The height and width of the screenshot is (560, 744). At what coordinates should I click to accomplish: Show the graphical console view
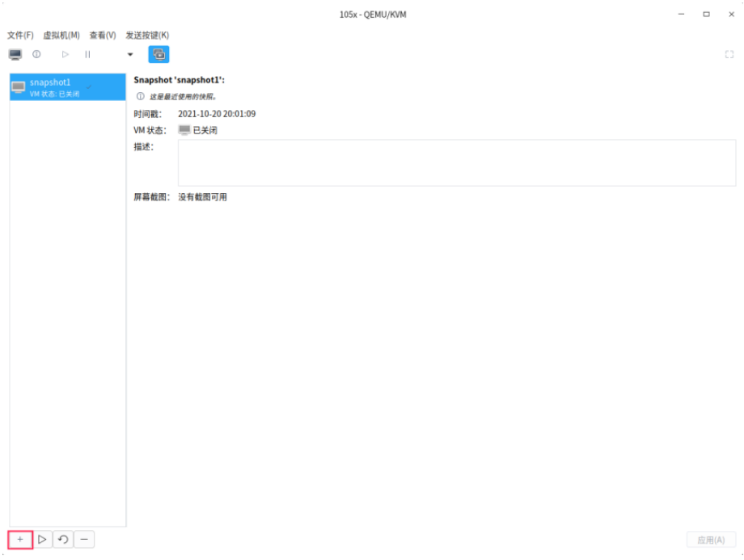coord(15,54)
